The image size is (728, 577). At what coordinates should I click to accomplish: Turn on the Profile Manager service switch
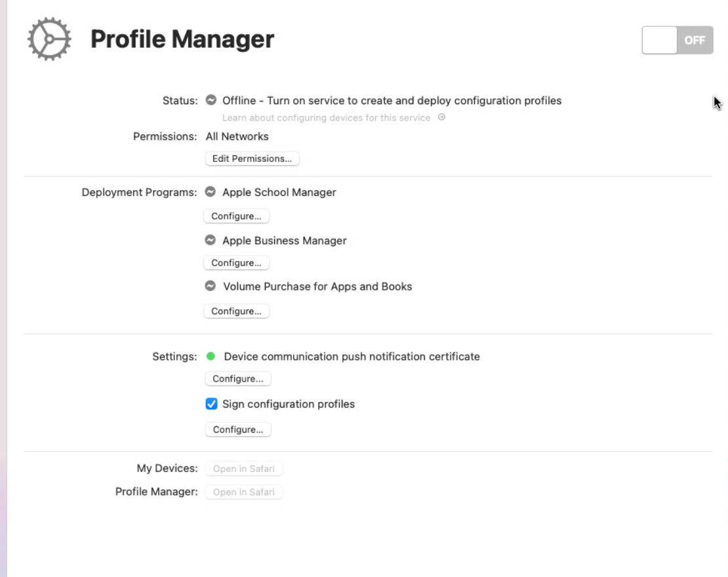coord(677,40)
